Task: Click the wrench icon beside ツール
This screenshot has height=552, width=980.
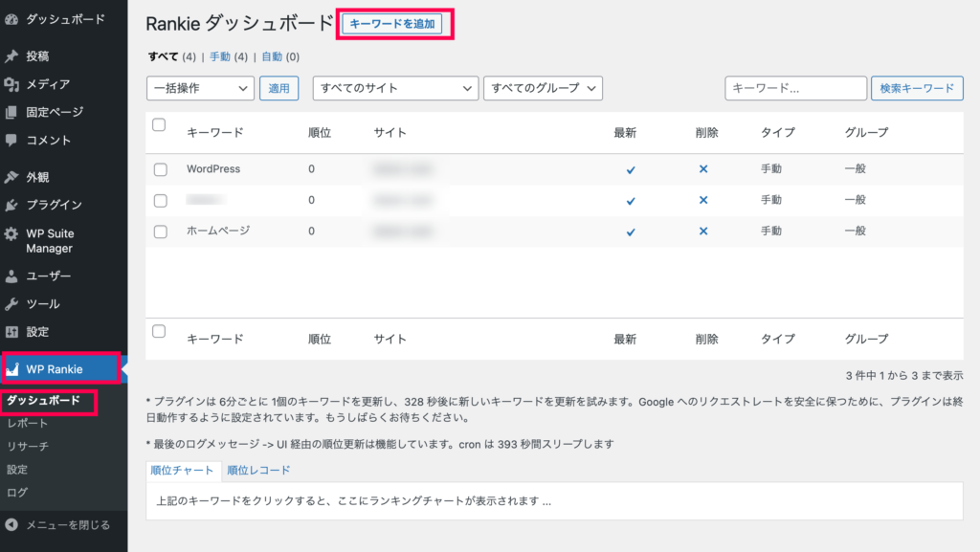Action: 11,304
